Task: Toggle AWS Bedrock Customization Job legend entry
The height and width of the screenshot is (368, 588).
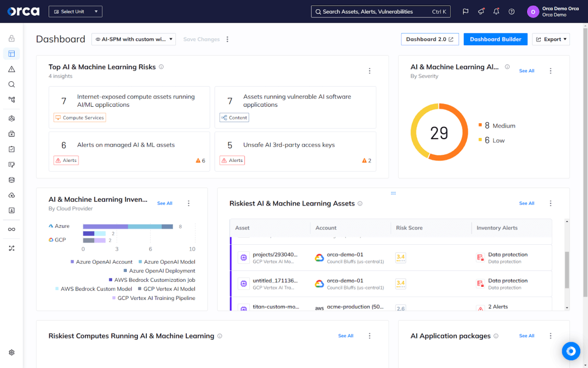Action: coord(152,280)
